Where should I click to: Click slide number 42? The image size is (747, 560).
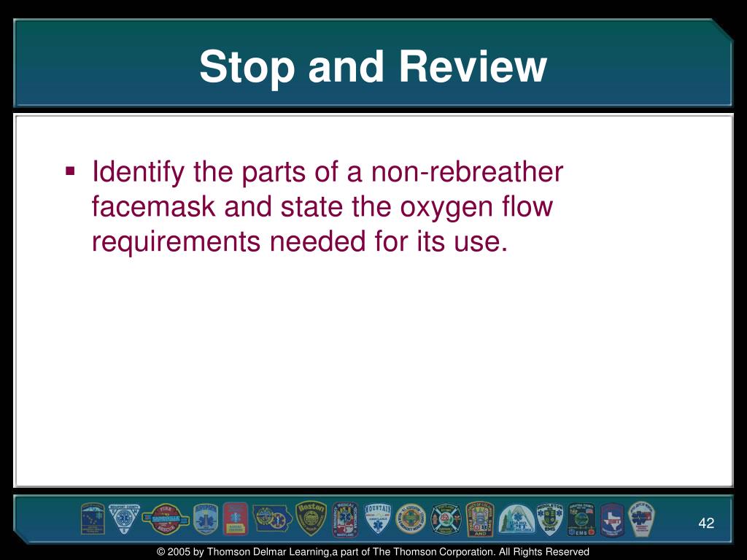tap(706, 523)
